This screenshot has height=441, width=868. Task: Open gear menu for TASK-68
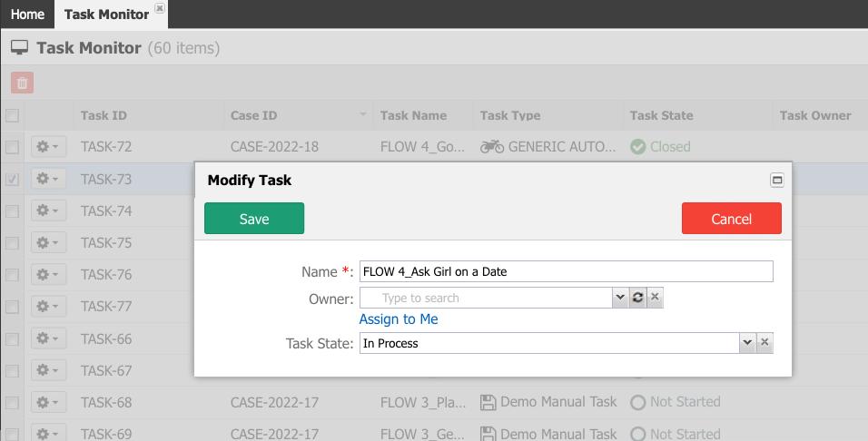click(x=48, y=402)
